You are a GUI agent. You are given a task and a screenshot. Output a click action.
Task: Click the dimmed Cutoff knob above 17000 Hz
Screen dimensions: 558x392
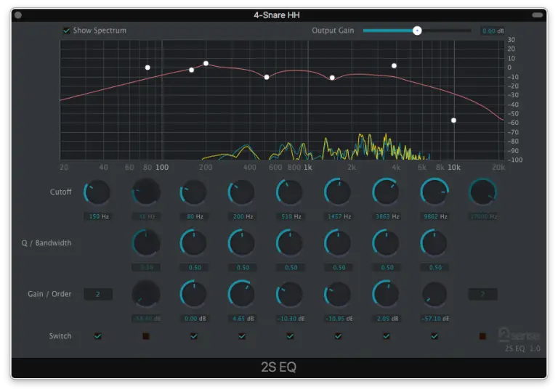tap(482, 192)
